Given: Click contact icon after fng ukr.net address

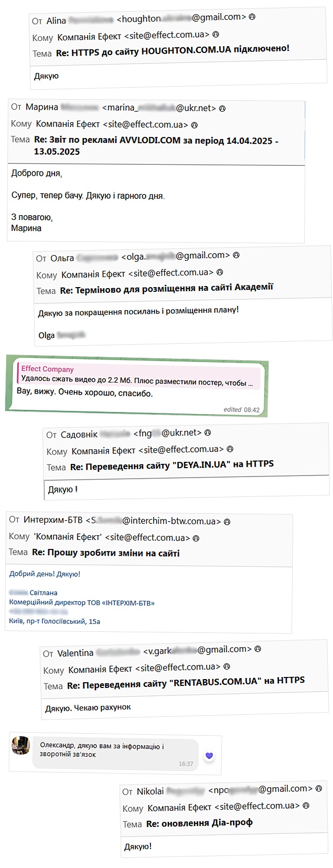Looking at the screenshot, I should [208, 433].
